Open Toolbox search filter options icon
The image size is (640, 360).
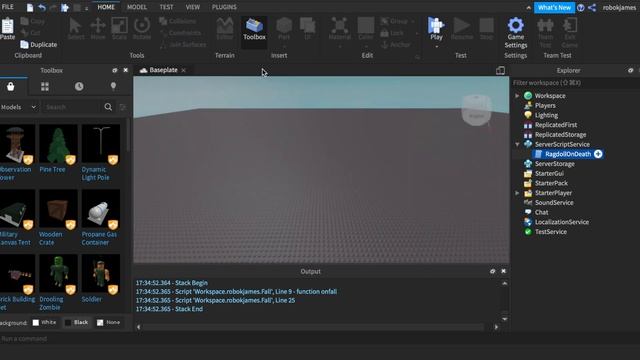point(123,107)
